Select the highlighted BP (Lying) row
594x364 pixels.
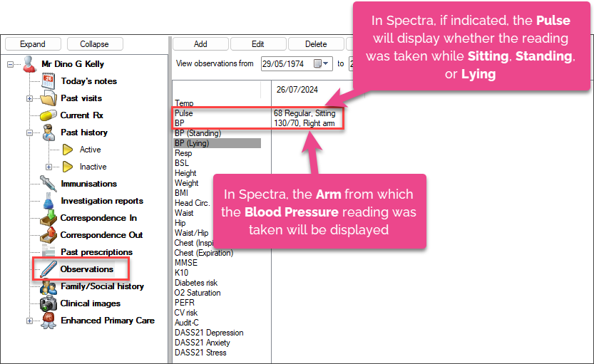click(x=217, y=143)
